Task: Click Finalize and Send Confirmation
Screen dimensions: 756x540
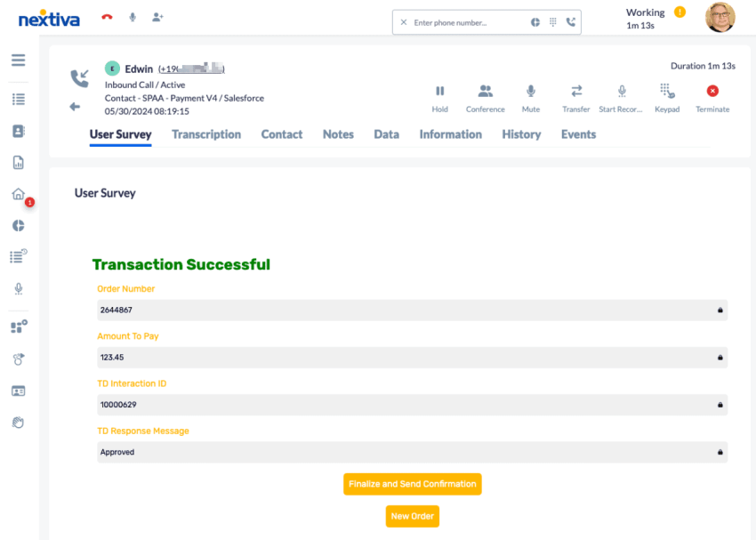Action: coord(412,484)
